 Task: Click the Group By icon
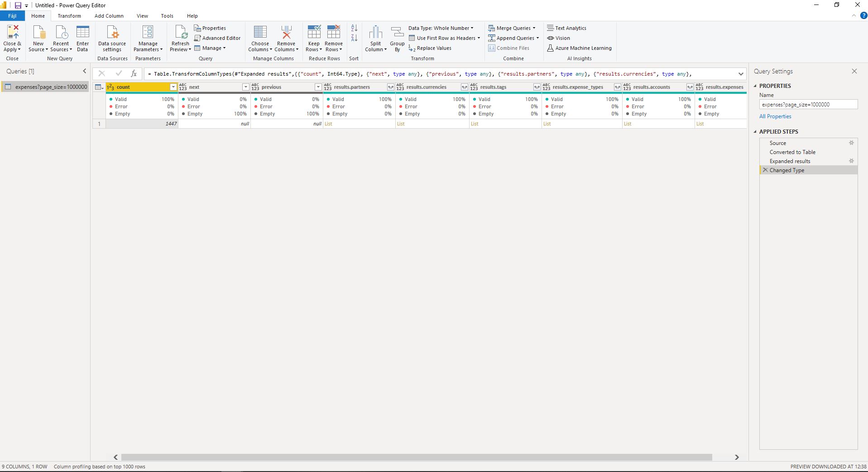click(397, 32)
